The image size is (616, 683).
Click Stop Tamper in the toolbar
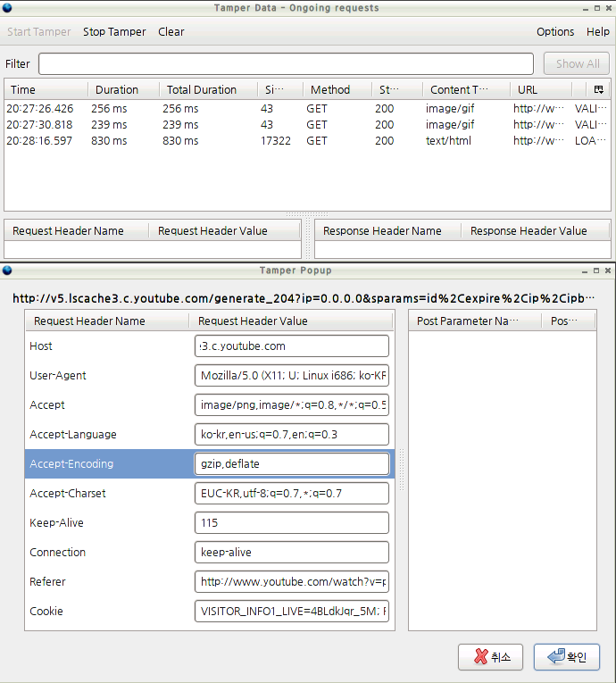pyautogui.click(x=114, y=32)
